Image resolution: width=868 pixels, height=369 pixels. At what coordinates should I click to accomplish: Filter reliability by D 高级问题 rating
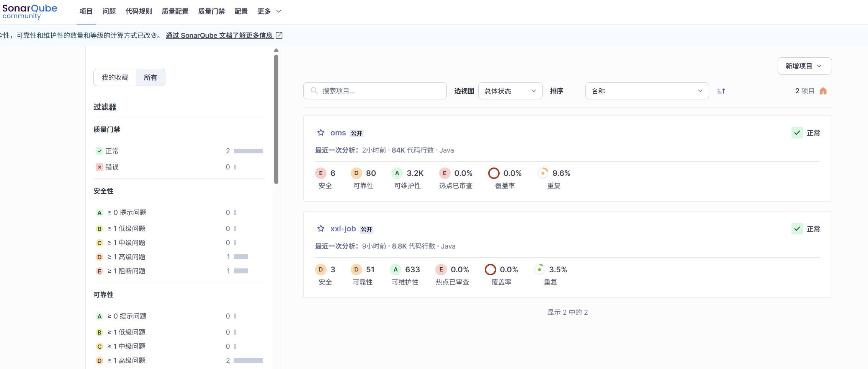pyautogui.click(x=179, y=361)
